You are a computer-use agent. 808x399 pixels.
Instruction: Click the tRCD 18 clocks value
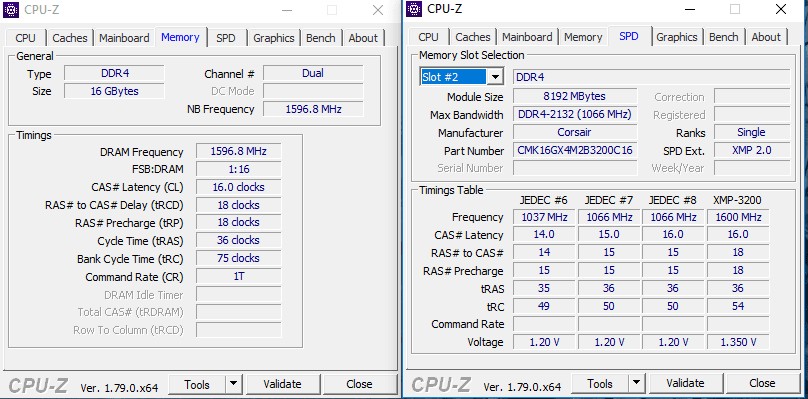(239, 205)
